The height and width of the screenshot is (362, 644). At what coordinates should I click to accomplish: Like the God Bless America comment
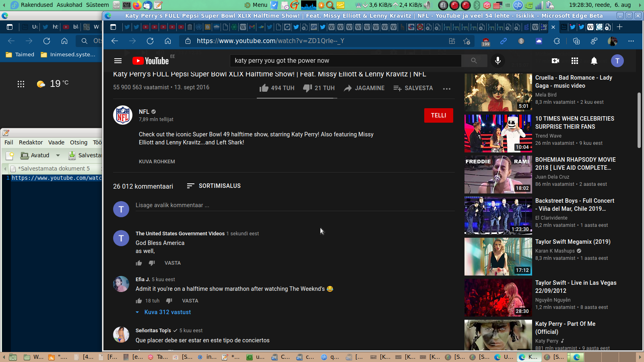coord(139,263)
